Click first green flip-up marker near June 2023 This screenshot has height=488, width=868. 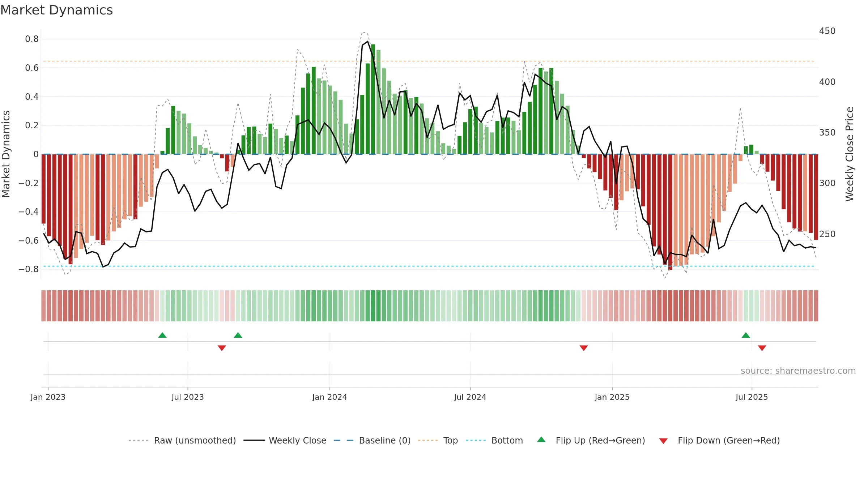click(162, 335)
